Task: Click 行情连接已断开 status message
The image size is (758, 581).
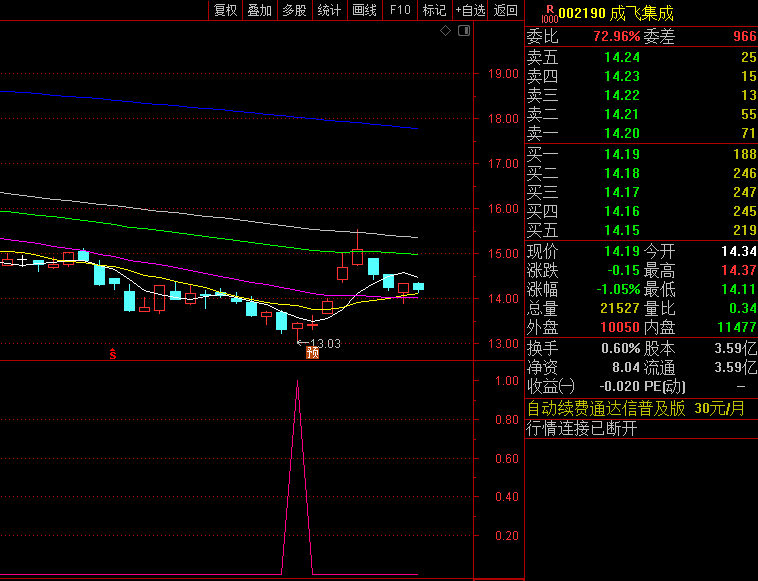Action: (582, 428)
